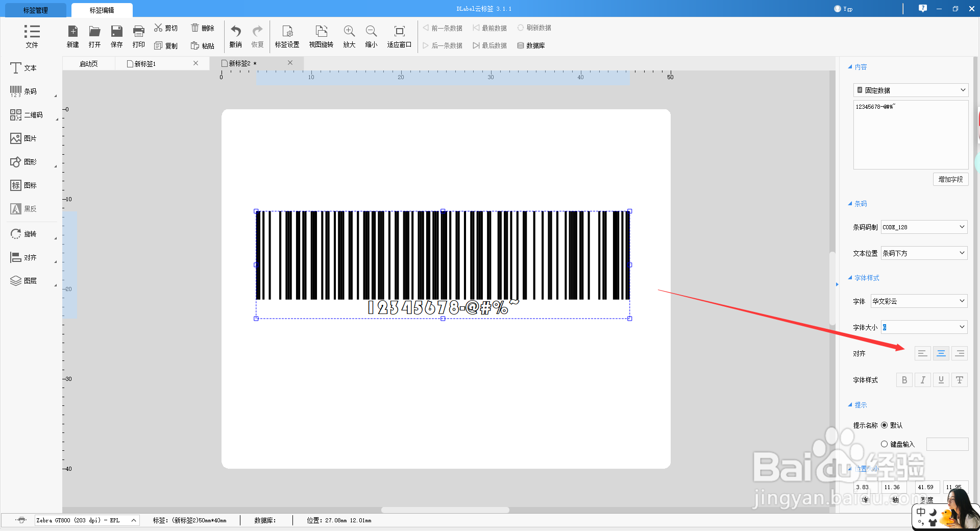
Task: Cut selection with 剪切
Action: tap(166, 28)
